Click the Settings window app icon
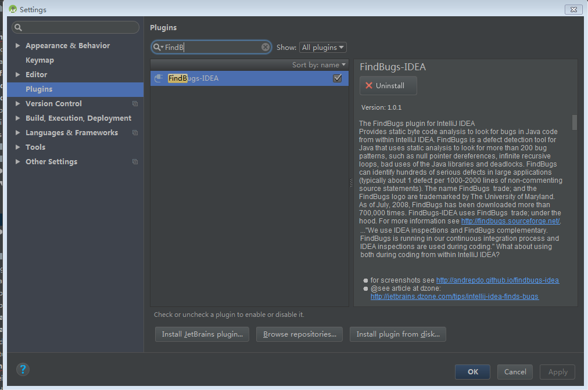 pyautogui.click(x=13, y=9)
